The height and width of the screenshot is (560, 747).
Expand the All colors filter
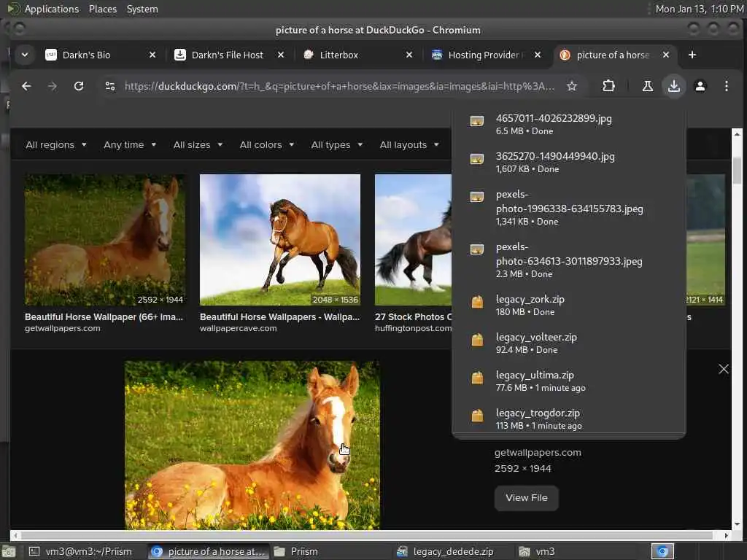[267, 145]
